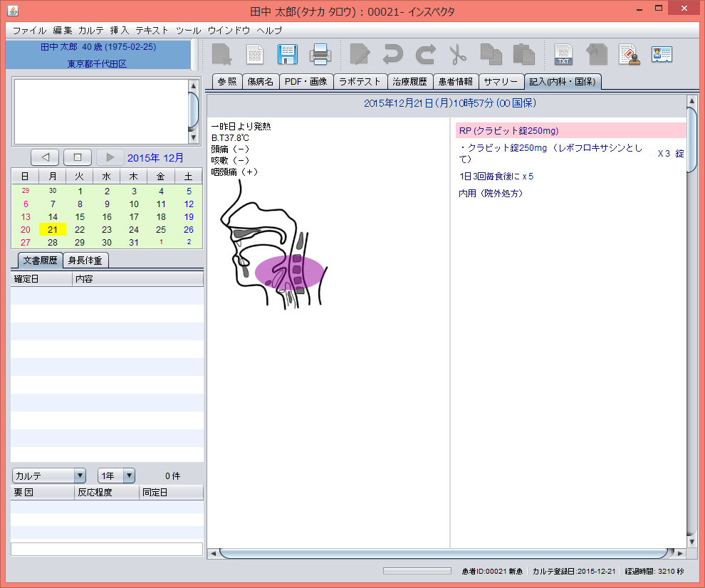The height and width of the screenshot is (588, 705).
Task: Open the ツール menu
Action: pos(188,31)
